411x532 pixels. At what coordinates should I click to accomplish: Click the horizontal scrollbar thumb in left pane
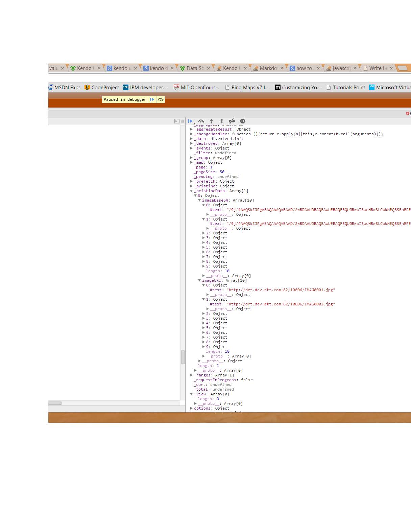pos(55,403)
